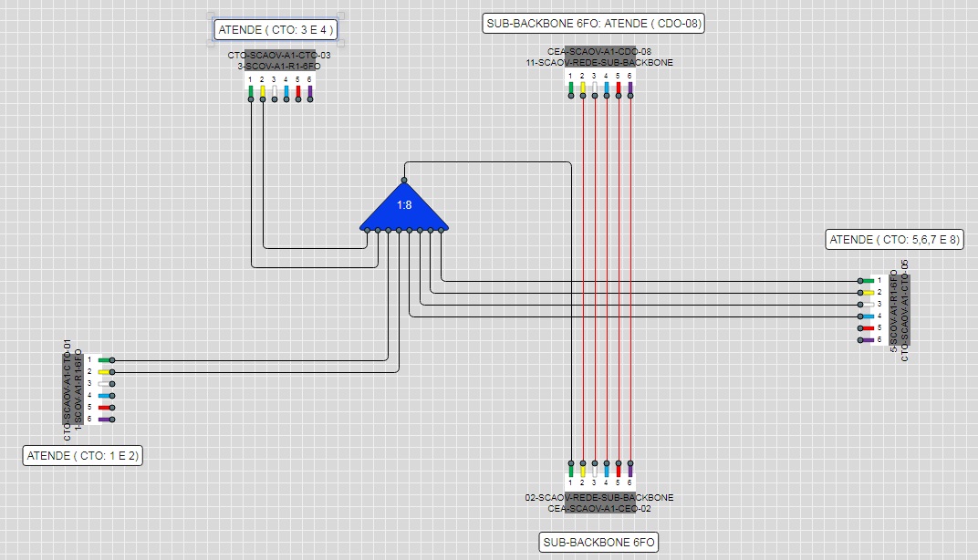Click the unconnected node under CTO-03 fiber 6
978x560 pixels.
point(310,99)
